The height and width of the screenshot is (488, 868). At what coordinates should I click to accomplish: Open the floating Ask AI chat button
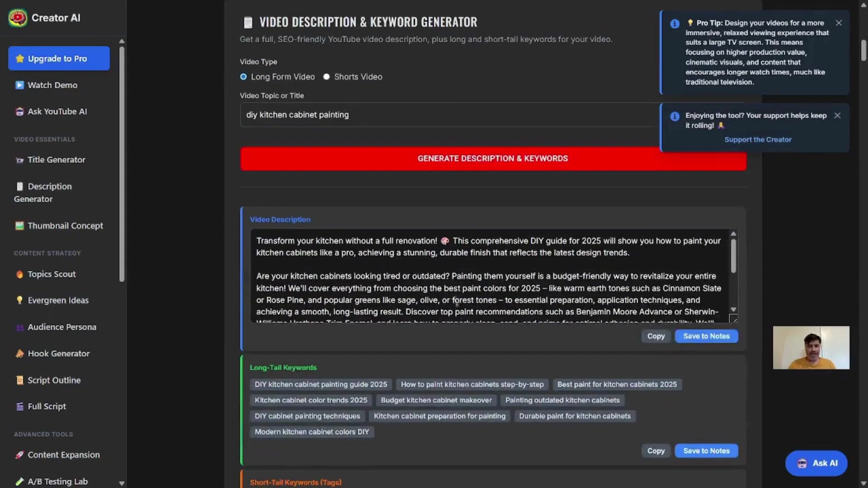(x=816, y=463)
